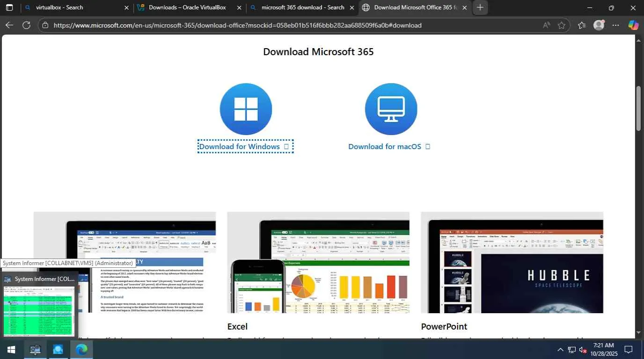
Task: Close the microsoft 365 download - Search tab
Action: coord(351,7)
